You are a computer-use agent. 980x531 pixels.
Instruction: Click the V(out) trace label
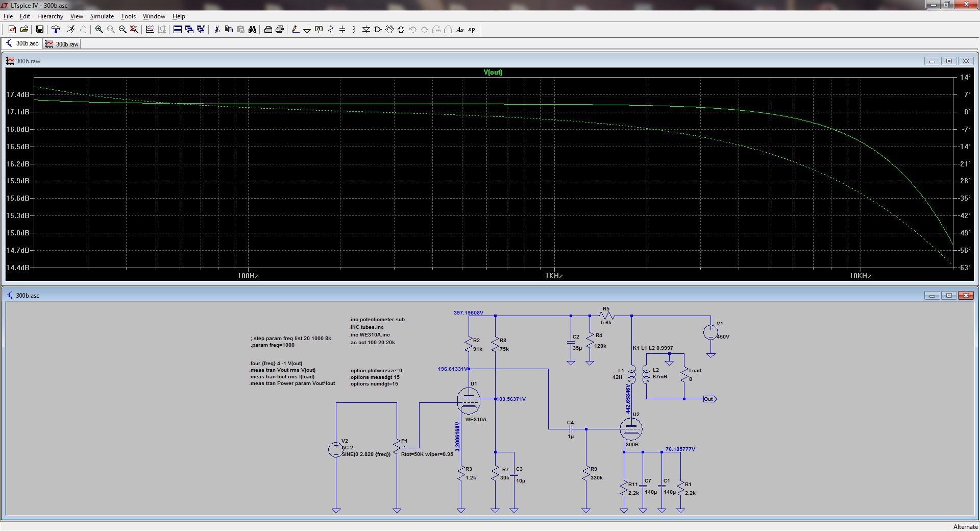[x=493, y=72]
